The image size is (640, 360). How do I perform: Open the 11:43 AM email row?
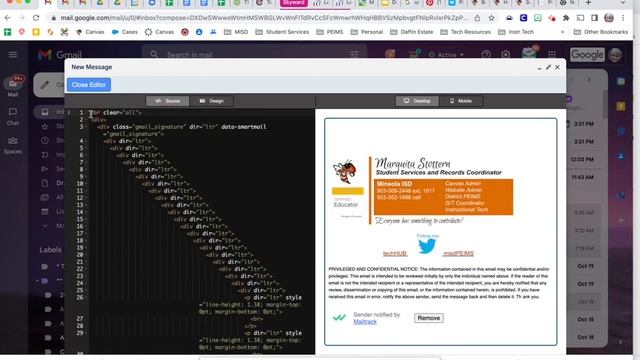click(x=582, y=178)
